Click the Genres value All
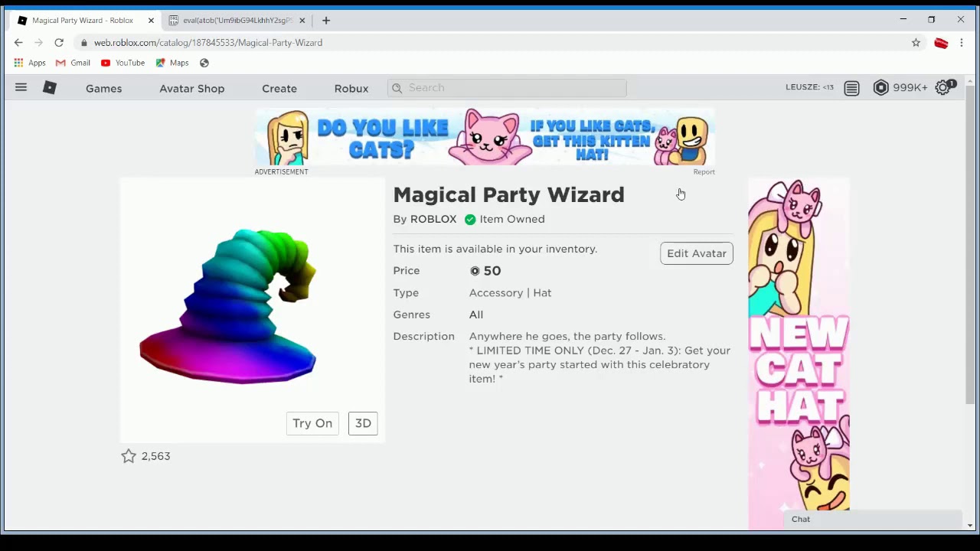980x551 pixels. point(476,315)
